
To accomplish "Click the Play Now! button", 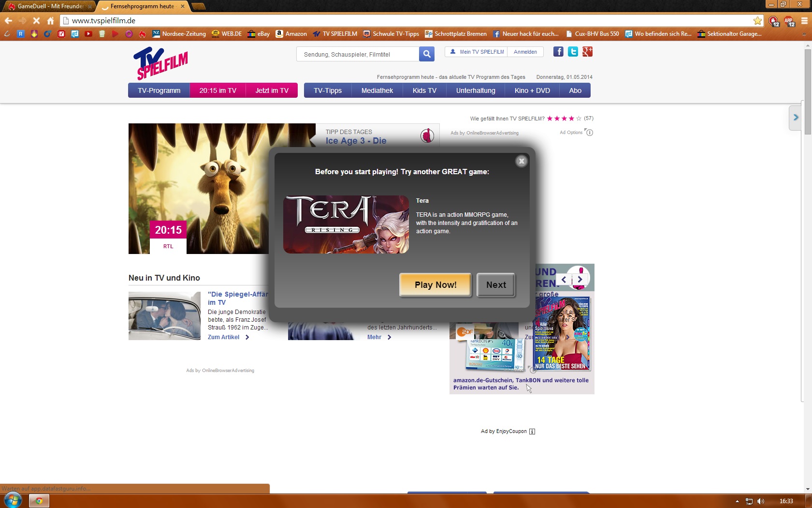I will pos(435,285).
